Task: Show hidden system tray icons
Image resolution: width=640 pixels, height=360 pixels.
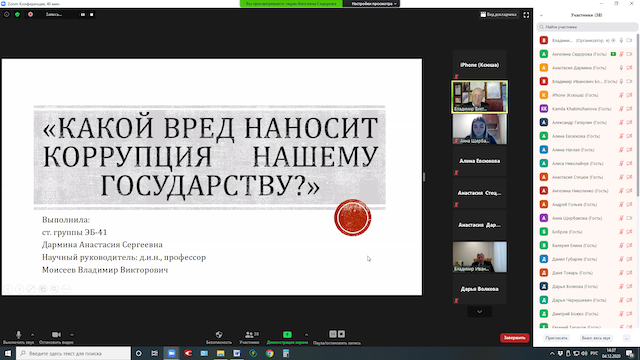Action: (x=552, y=353)
